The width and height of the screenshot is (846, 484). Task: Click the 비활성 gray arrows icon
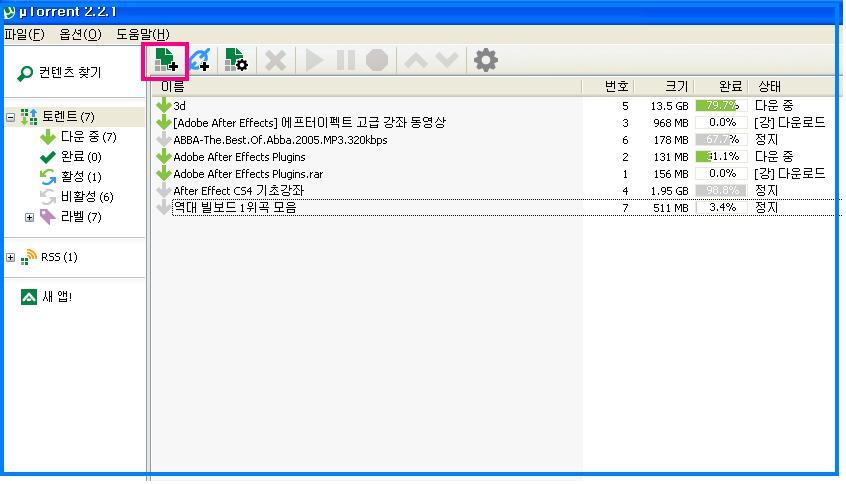47,196
